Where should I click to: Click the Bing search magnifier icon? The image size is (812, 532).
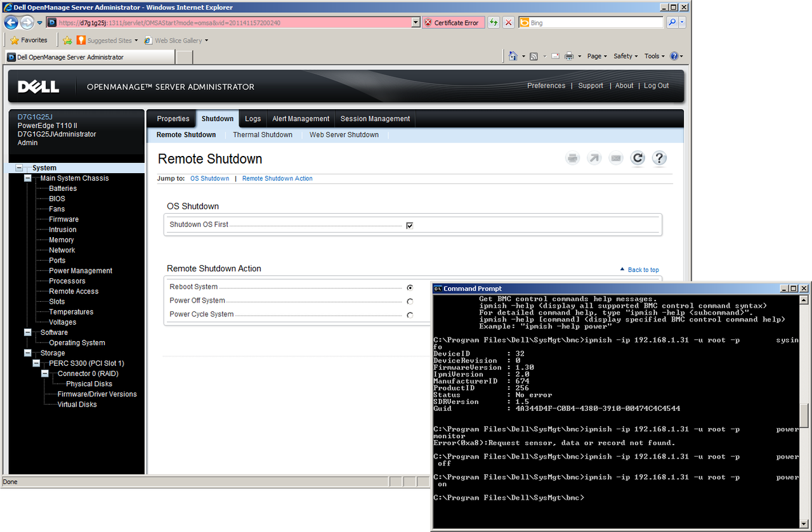(672, 22)
